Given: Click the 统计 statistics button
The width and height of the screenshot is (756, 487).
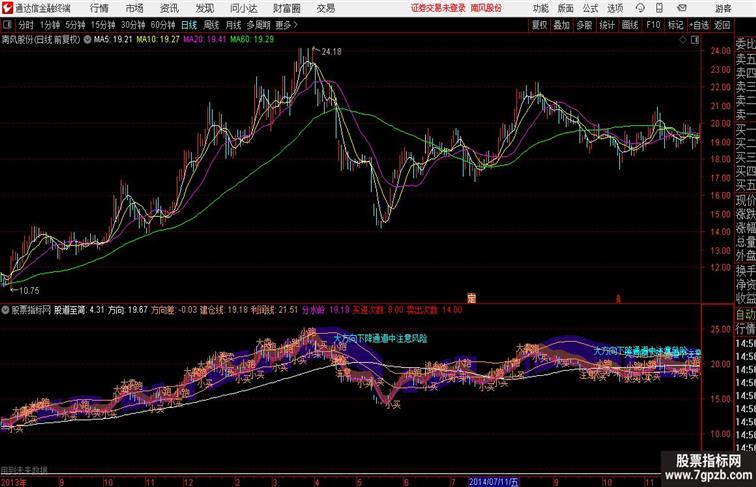Looking at the screenshot, I should tap(607, 25).
